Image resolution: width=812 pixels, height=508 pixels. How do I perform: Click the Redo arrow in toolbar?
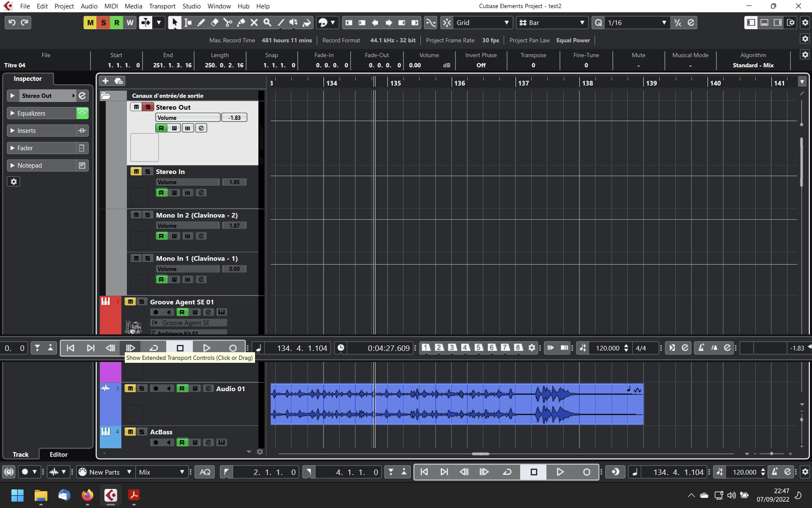click(25, 23)
